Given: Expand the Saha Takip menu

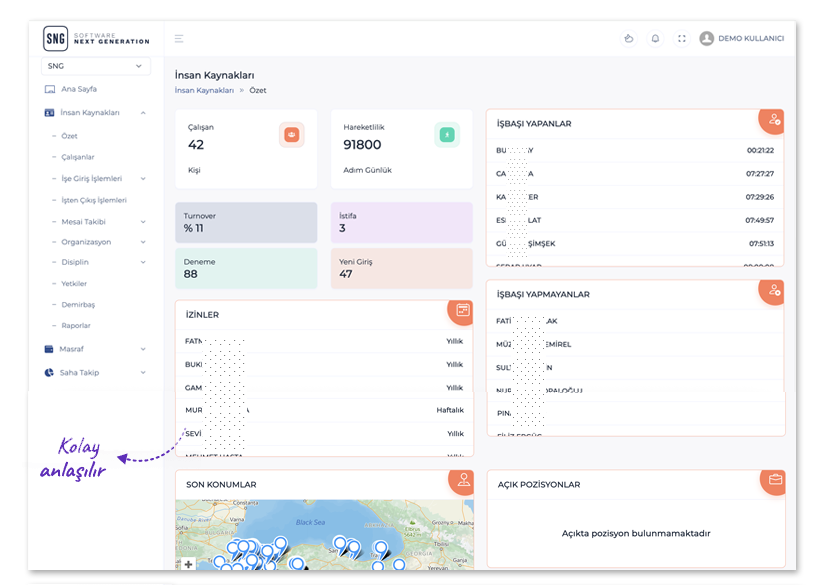Looking at the screenshot, I should coord(143,373).
